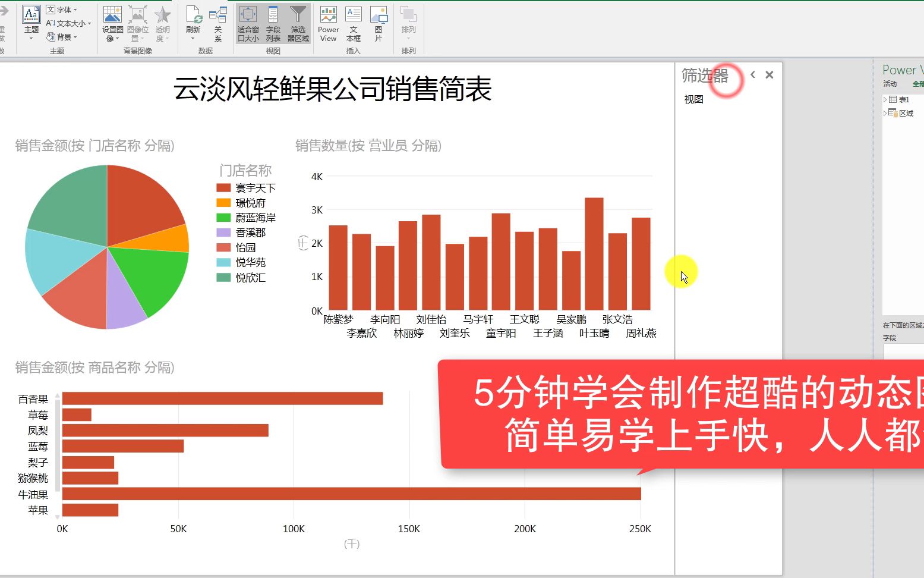924x578 pixels.
Task: Insert a 文本框 text box
Action: coord(354,24)
